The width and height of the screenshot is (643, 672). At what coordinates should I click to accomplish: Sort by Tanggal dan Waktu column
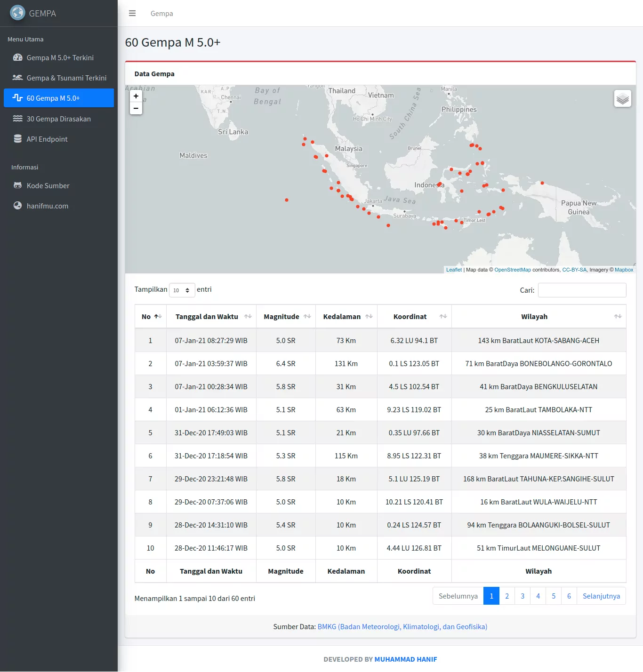211,317
